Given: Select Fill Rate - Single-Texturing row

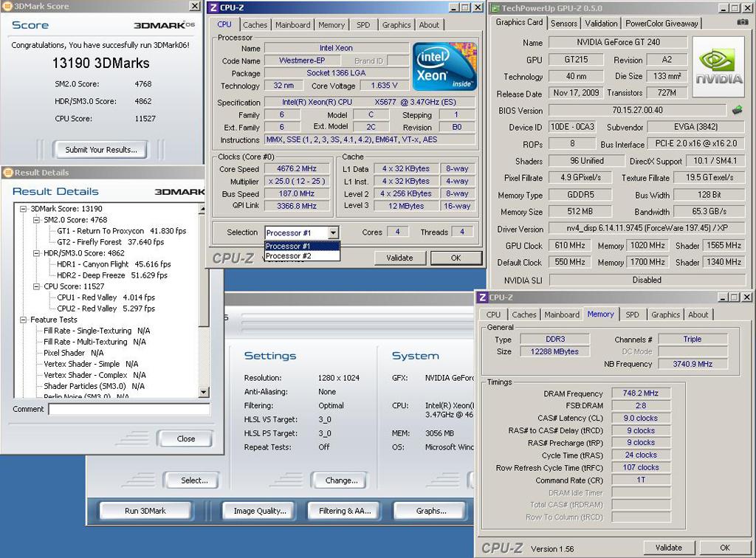Looking at the screenshot, I should [97, 331].
